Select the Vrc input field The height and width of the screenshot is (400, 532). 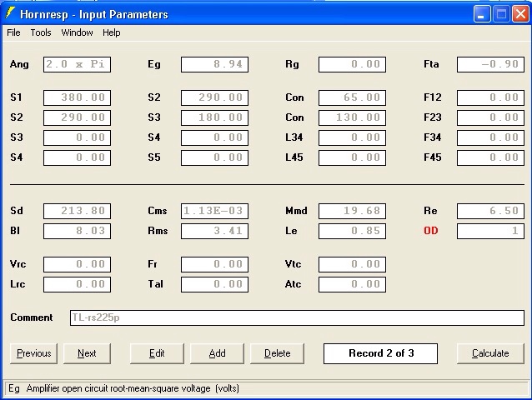(77, 264)
